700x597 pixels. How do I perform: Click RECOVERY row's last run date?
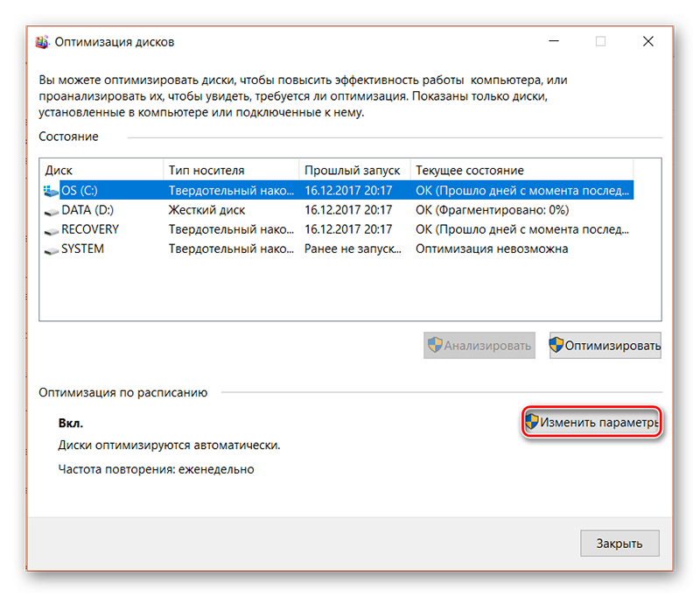[x=348, y=229]
